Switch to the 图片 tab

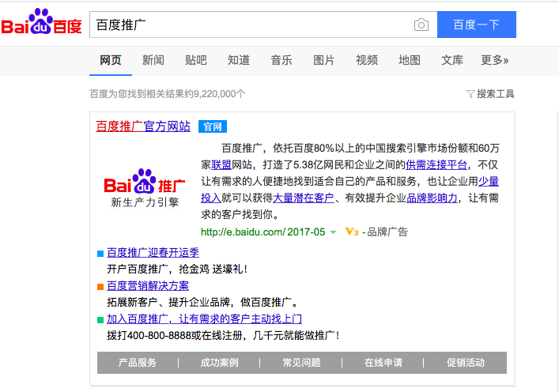[323, 60]
